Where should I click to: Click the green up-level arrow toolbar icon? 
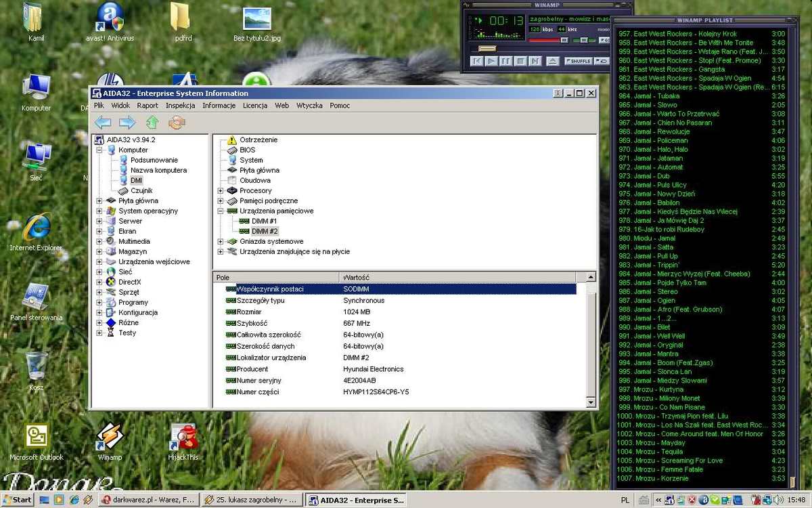coord(152,123)
